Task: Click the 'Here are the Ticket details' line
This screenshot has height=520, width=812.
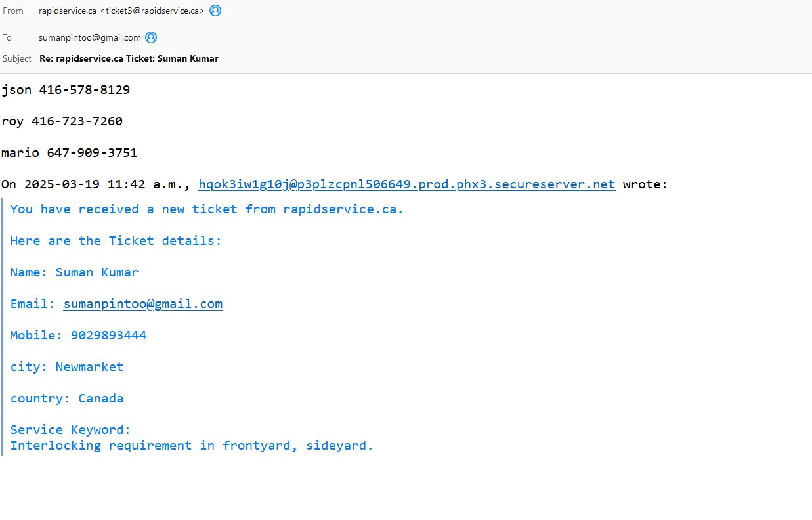Action: pos(116,241)
